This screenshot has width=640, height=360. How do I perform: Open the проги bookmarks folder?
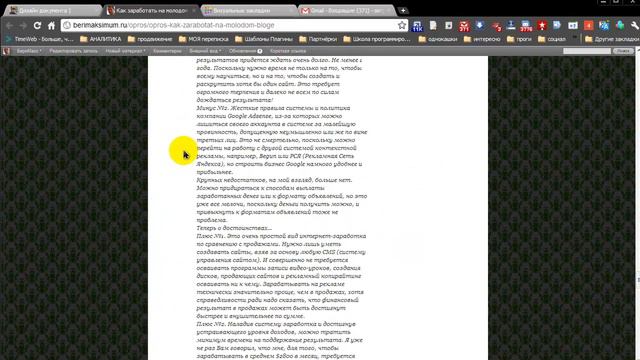[x=519, y=39]
